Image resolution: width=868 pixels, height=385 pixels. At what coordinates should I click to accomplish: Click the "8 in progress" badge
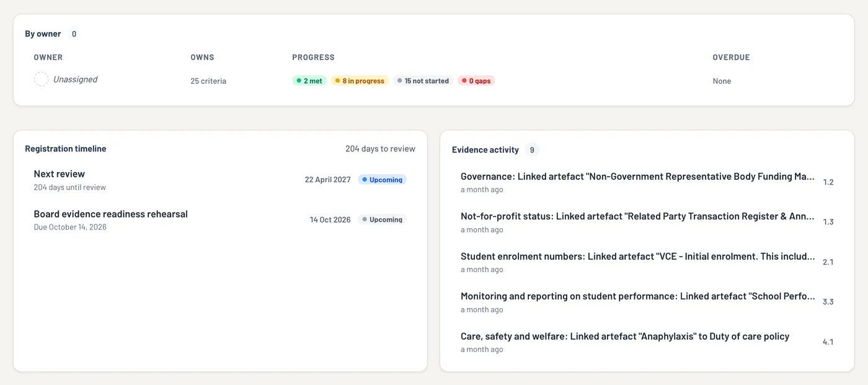coord(360,81)
